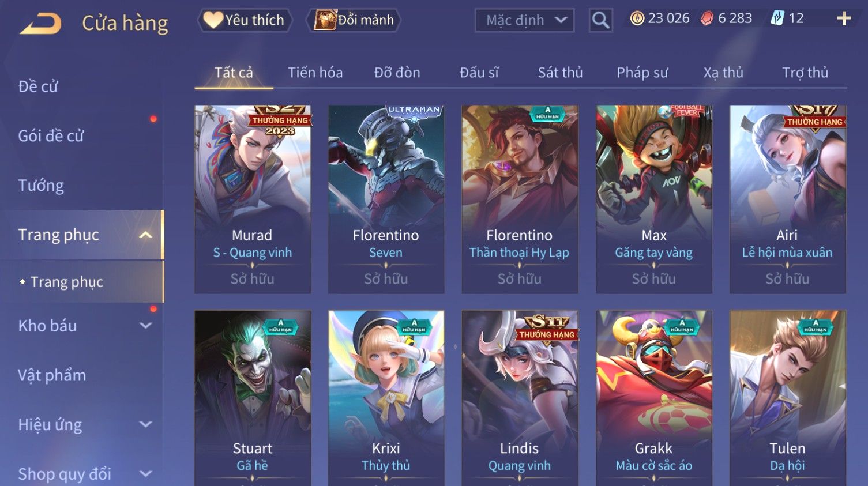Viewport: 868px width, 486px height.
Task: Expand the Kho báu sidebar section
Action: tap(146, 325)
